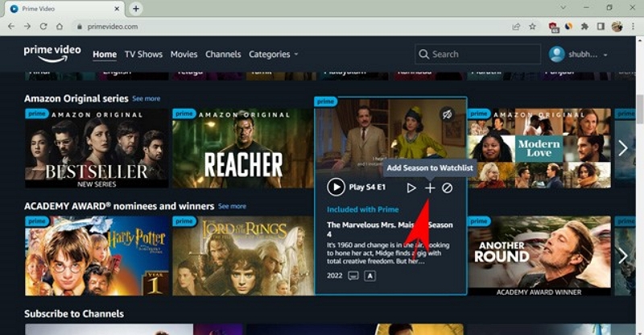644x335 pixels.
Task: Click the browser home icon
Action: (60, 27)
